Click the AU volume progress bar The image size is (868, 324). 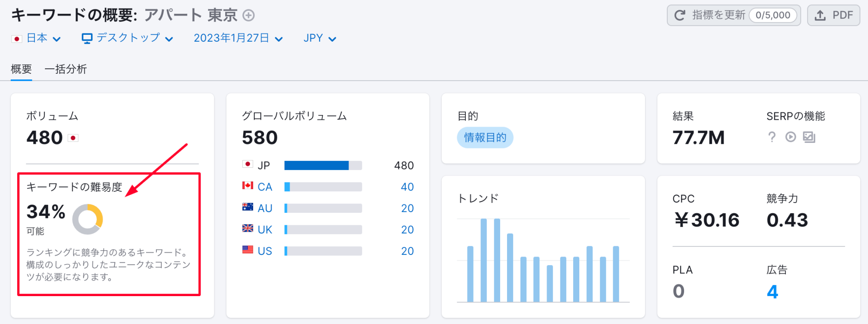tap(323, 208)
